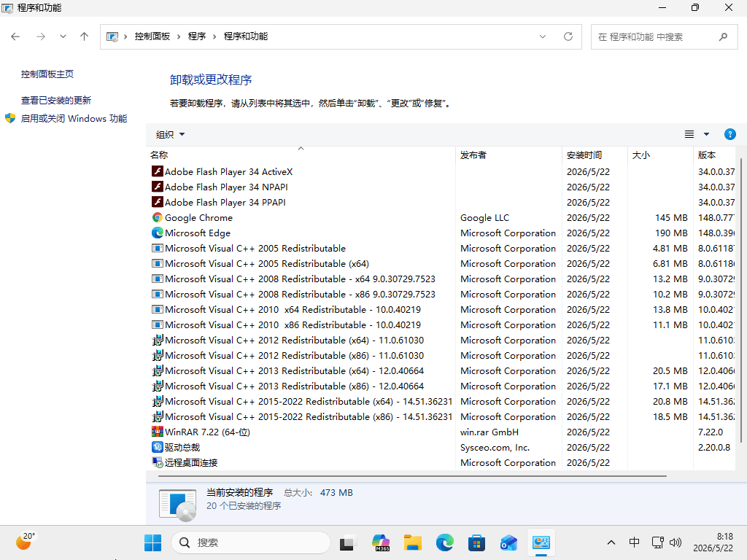Viewport: 747px width, 560px height.
Task: Click the volume icon in system tray
Action: click(676, 542)
